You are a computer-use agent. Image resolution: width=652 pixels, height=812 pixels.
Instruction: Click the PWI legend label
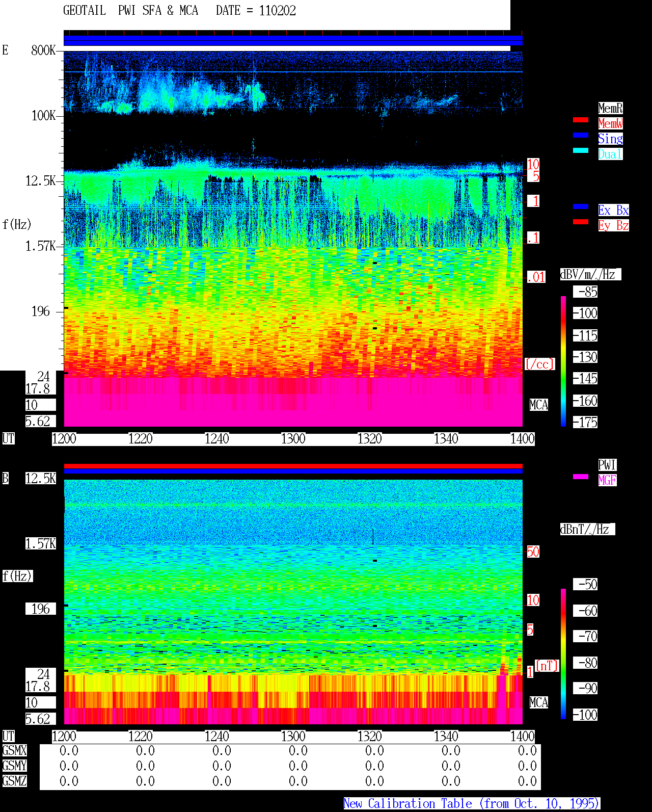607,465
